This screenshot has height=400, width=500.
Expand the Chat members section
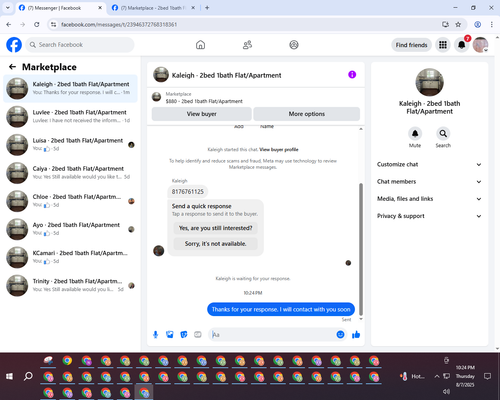point(429,182)
